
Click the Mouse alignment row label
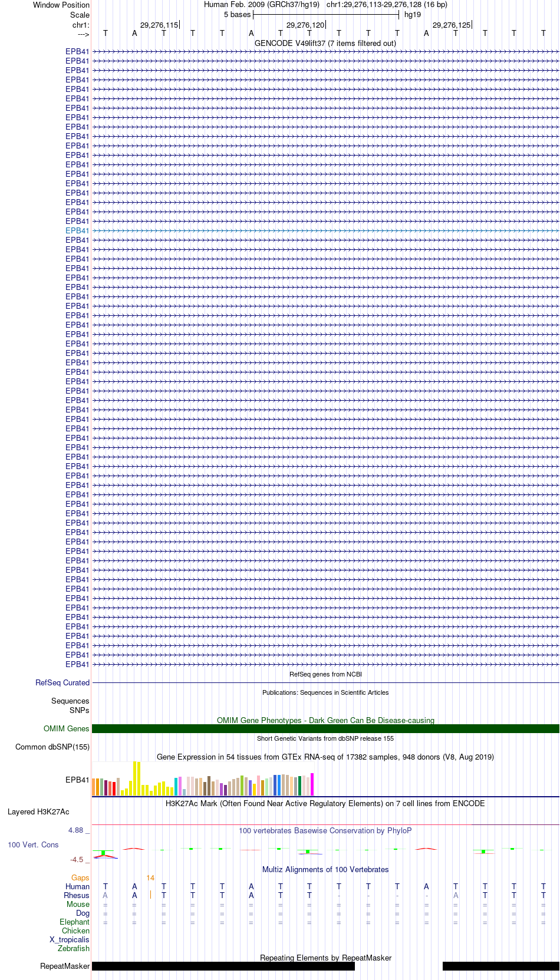78,904
